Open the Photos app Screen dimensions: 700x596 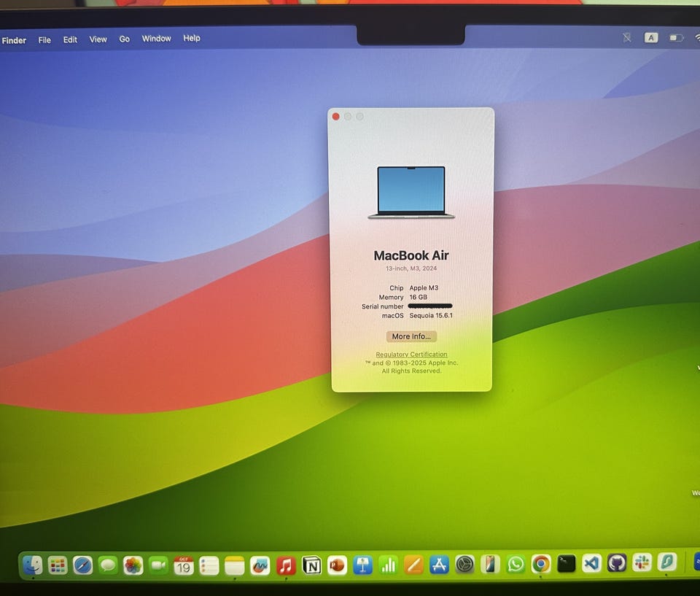pyautogui.click(x=133, y=565)
